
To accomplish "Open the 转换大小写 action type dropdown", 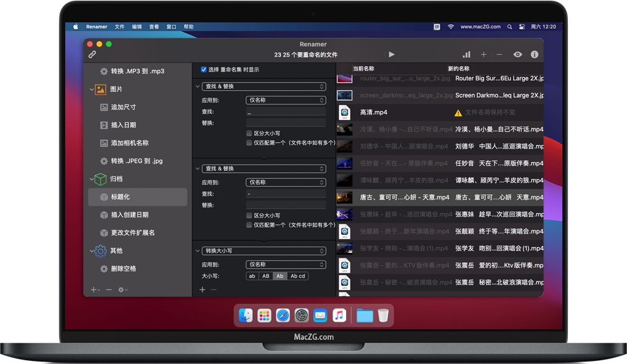I will tap(263, 251).
